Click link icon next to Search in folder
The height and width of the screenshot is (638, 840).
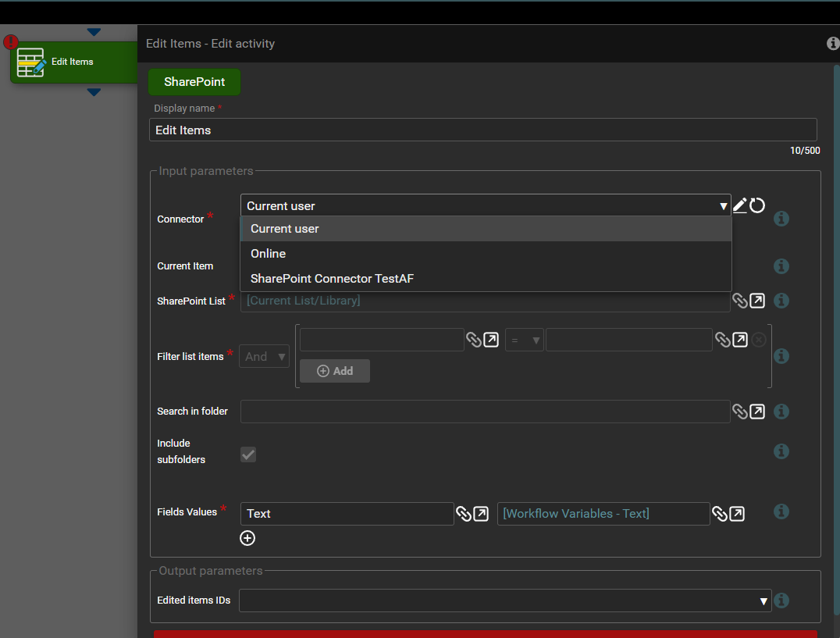coord(739,412)
